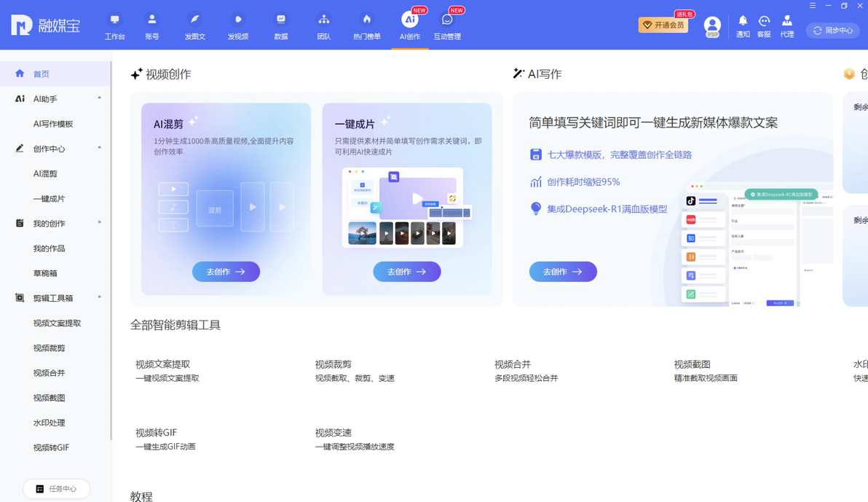Open 发视频 publish video icon
868x502 pixels.
pos(237,20)
